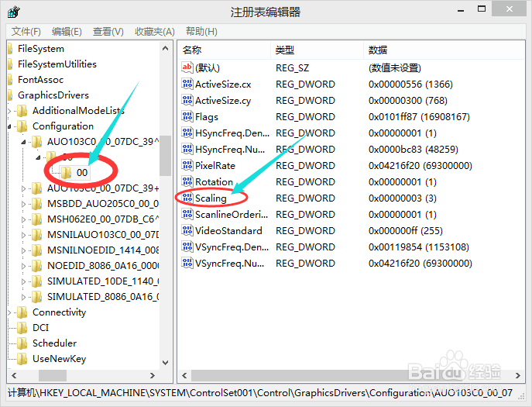
Task: Select the GraphicsDrivers key
Action: [53, 95]
